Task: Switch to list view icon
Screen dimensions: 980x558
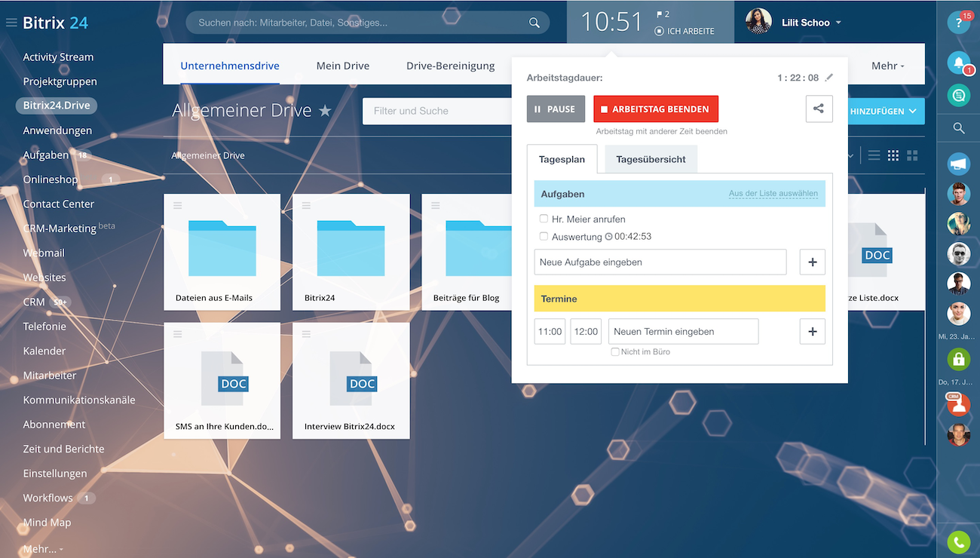Action: 874,155
